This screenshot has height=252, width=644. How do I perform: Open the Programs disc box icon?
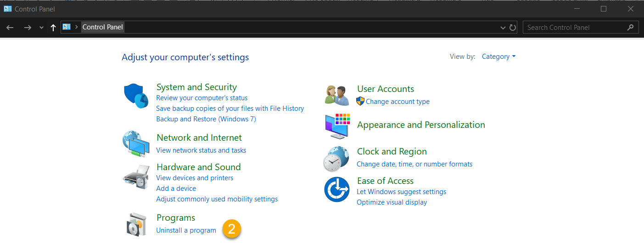[x=136, y=224]
